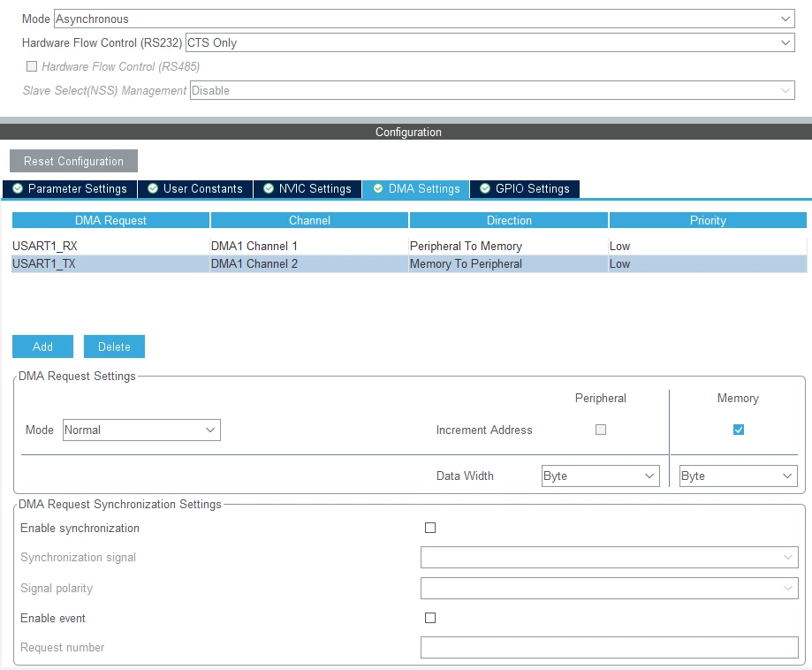This screenshot has width=812, height=670.
Task: Expand the DMA Mode Normal dropdown
Action: pyautogui.click(x=141, y=430)
